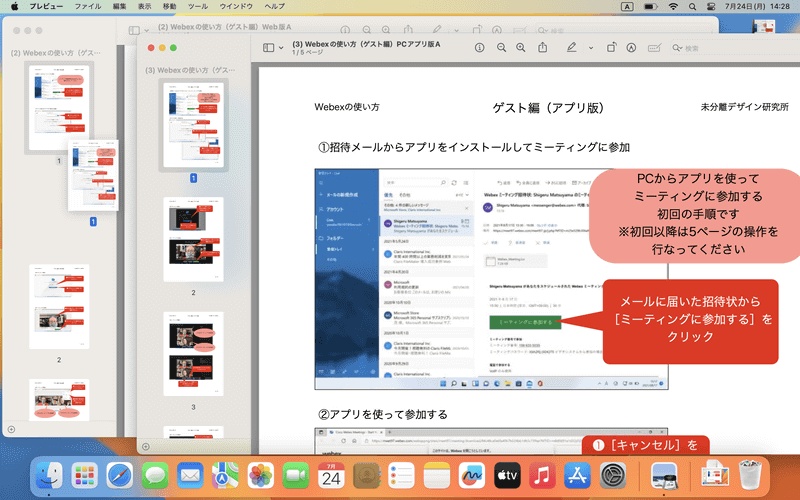Click the add button at front sidebar bottom

(x=146, y=446)
